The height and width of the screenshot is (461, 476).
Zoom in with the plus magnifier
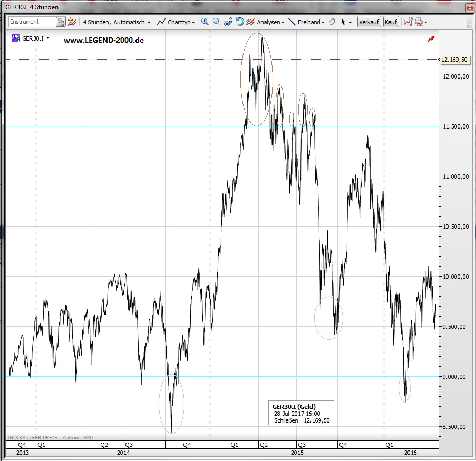point(205,22)
